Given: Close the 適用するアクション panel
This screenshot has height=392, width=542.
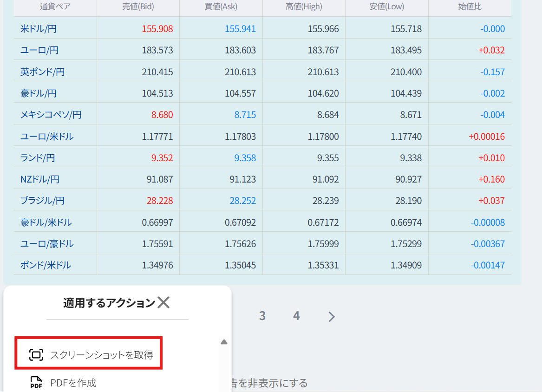Looking at the screenshot, I should (x=163, y=302).
